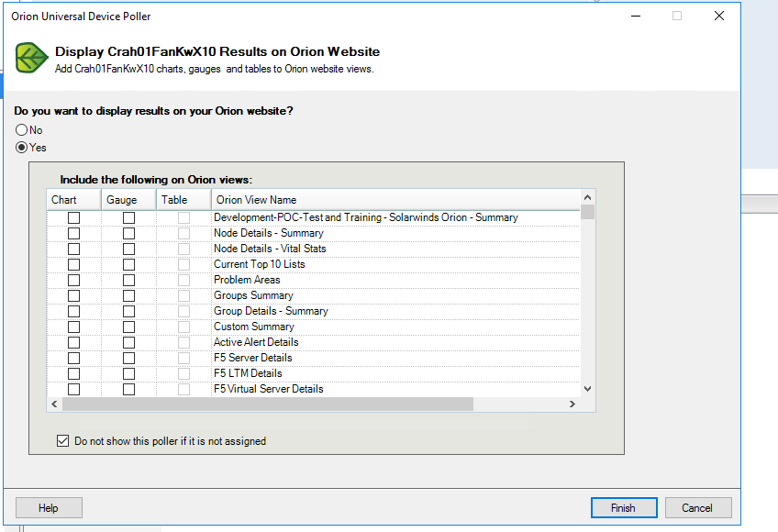Click the Finish button
The height and width of the screenshot is (532, 778).
[x=624, y=507]
